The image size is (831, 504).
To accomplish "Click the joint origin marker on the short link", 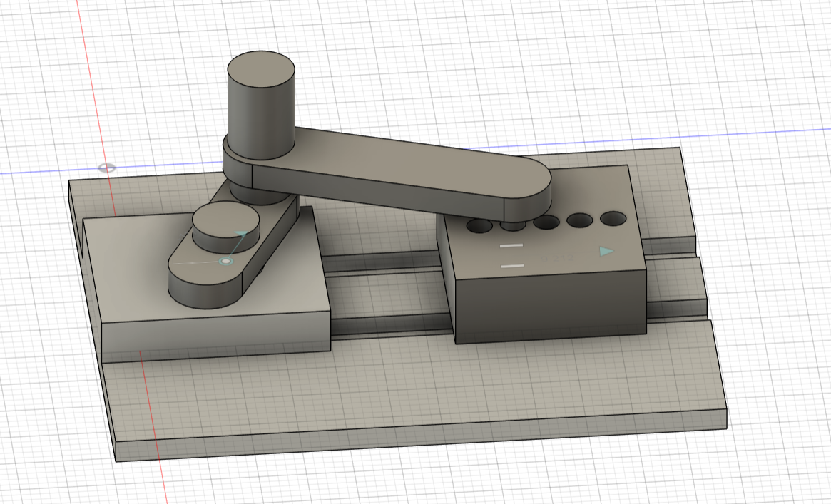I will pos(226,262).
